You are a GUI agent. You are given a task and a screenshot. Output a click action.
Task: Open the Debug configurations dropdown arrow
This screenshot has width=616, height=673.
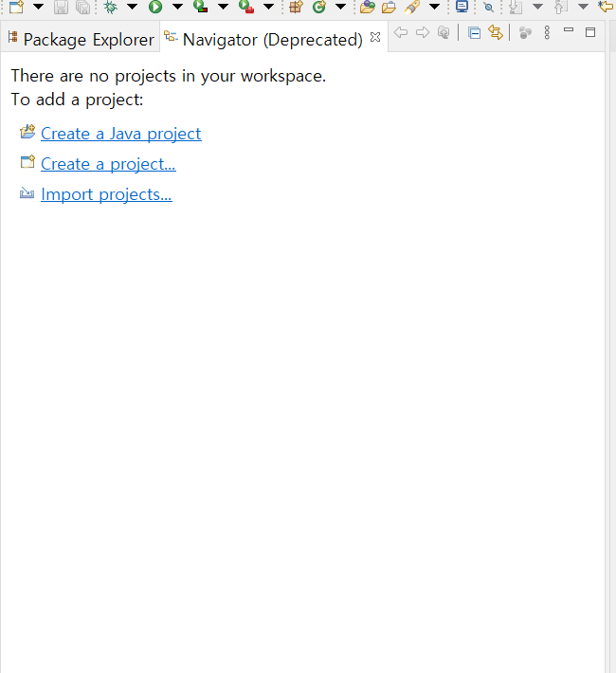tap(132, 7)
